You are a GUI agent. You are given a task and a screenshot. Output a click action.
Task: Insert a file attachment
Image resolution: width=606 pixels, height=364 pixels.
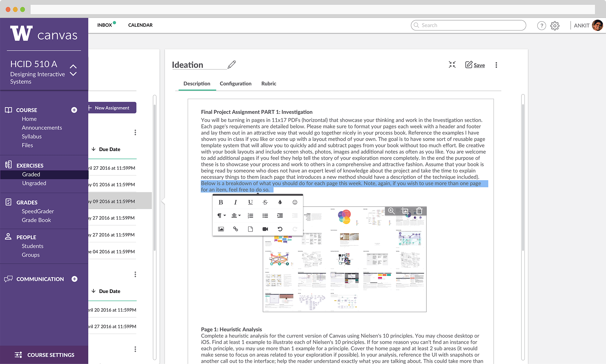tap(250, 229)
